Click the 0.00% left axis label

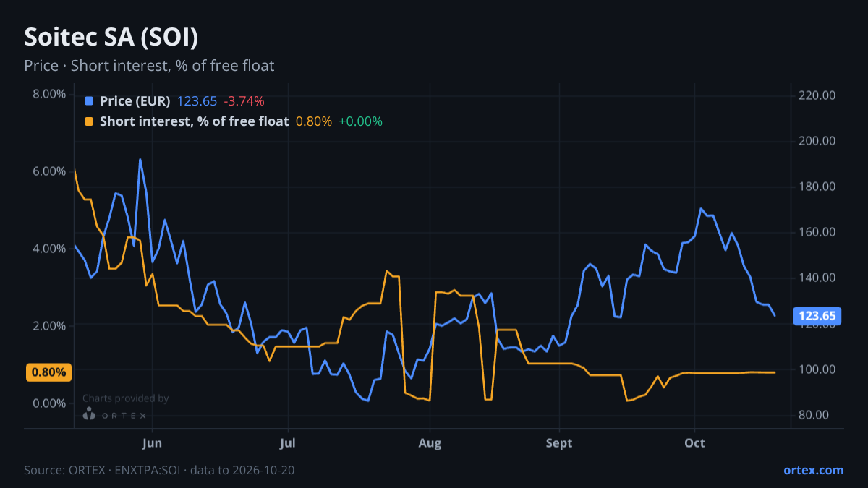(x=49, y=403)
